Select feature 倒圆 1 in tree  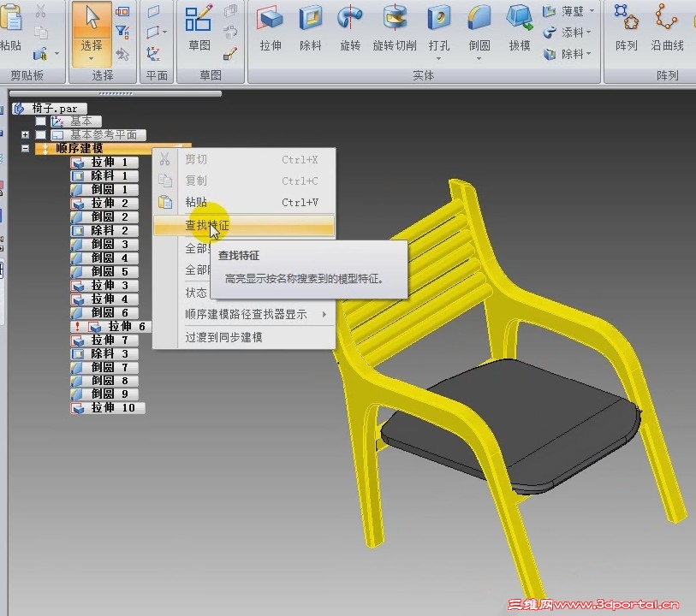[104, 189]
